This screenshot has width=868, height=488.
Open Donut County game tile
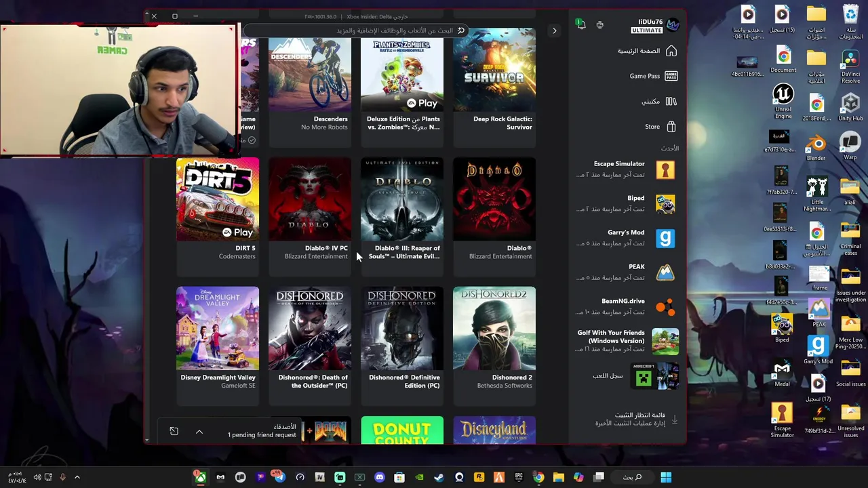point(402,430)
